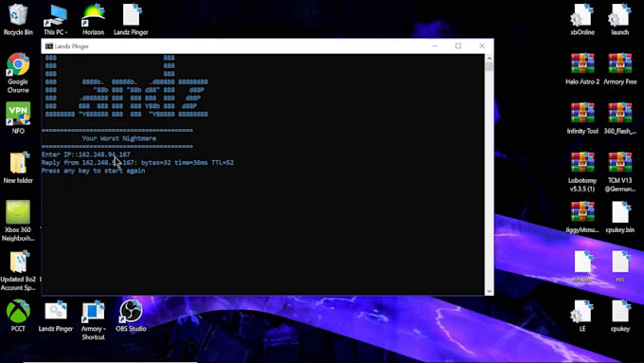Open Landz Pinger window title icon menu

tap(49, 46)
